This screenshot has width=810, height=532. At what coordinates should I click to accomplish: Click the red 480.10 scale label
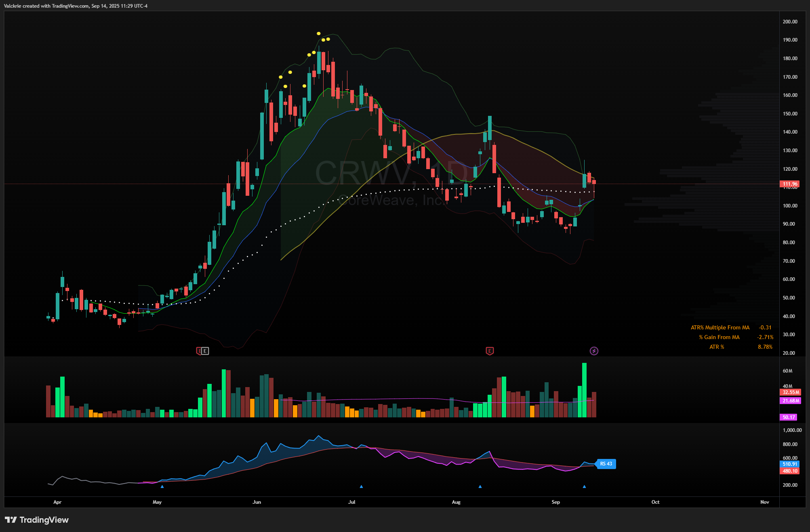point(789,471)
